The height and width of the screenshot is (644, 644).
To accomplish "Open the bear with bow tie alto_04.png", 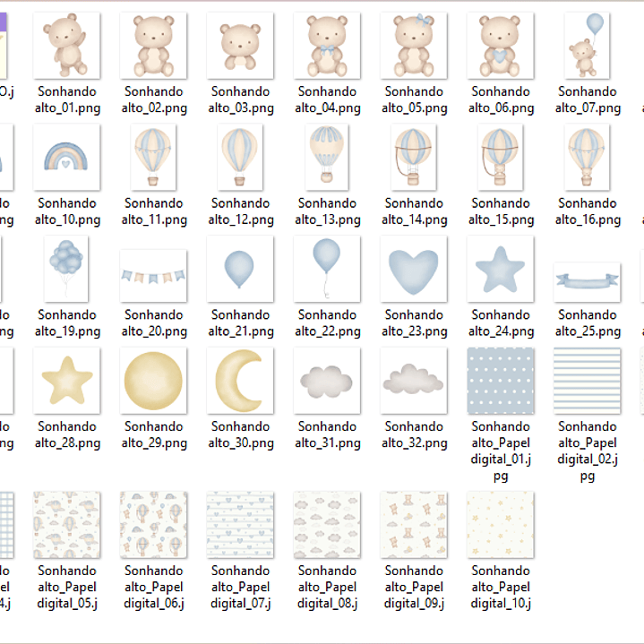I will click(327, 46).
